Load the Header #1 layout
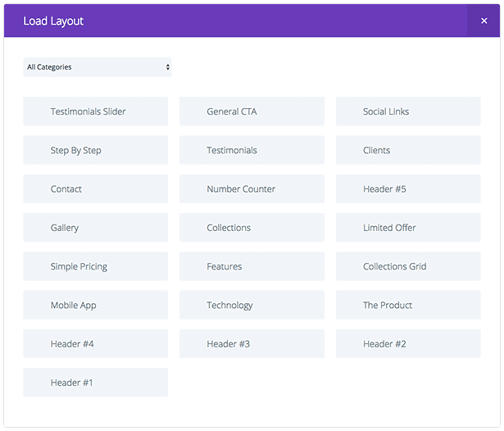The height and width of the screenshot is (431, 504). click(95, 383)
